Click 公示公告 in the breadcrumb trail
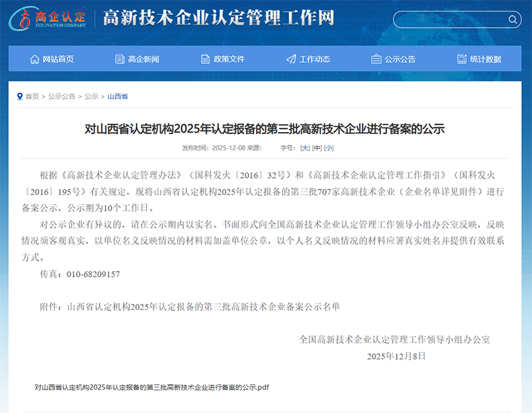 (x=62, y=96)
